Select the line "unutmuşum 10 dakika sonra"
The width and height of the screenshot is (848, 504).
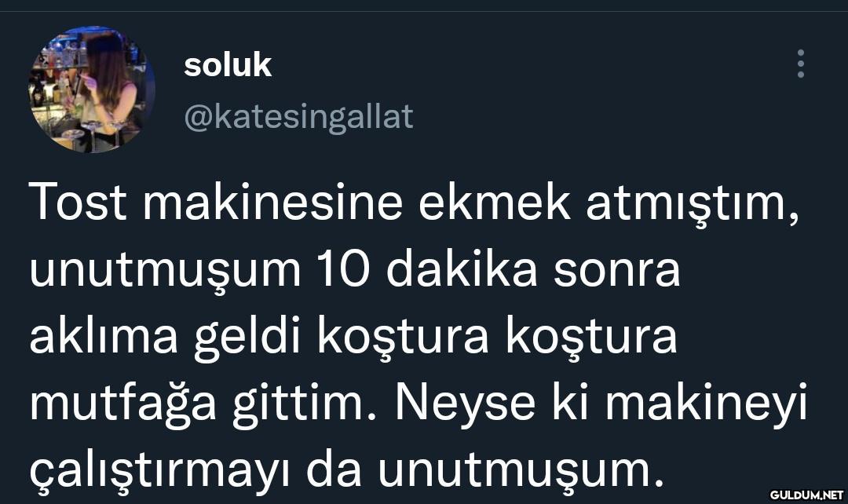click(x=355, y=271)
